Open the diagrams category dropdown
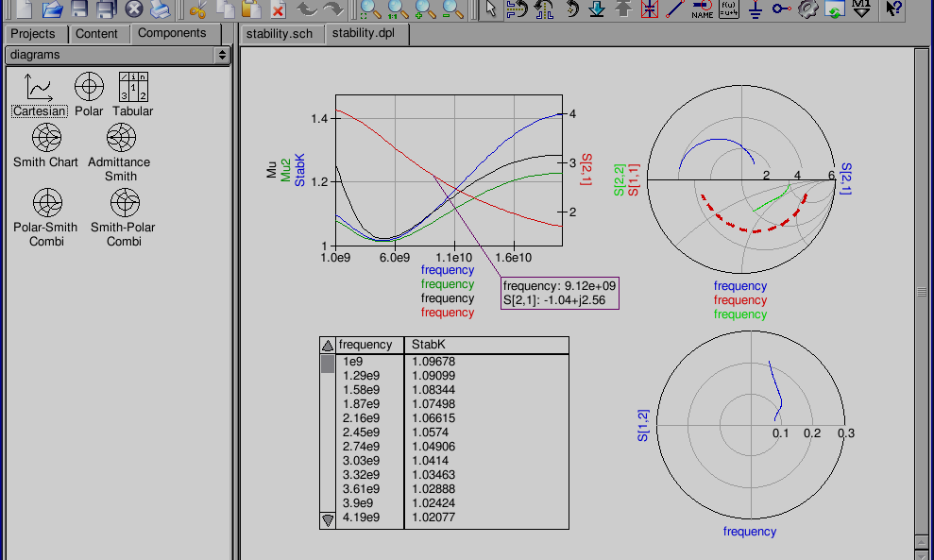 pos(117,55)
